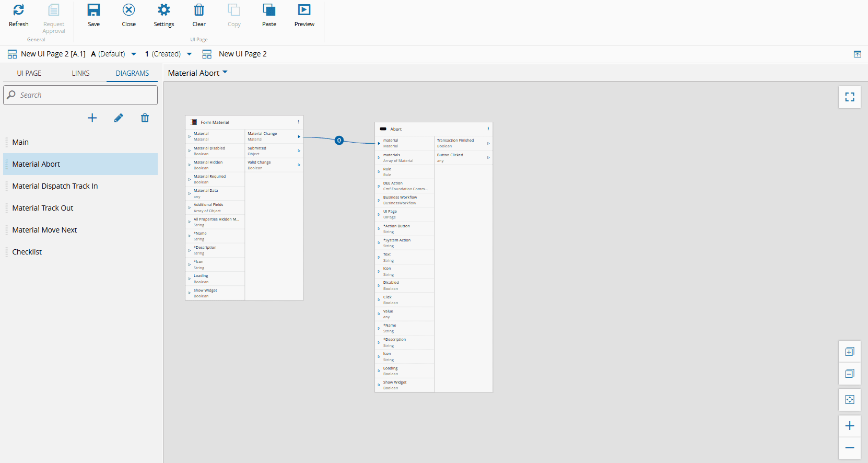Select the Material Track Out diagram

43,208
